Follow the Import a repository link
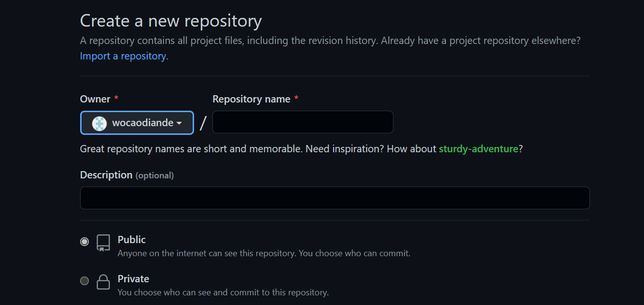Image resolution: width=644 pixels, height=305 pixels. coord(124,56)
